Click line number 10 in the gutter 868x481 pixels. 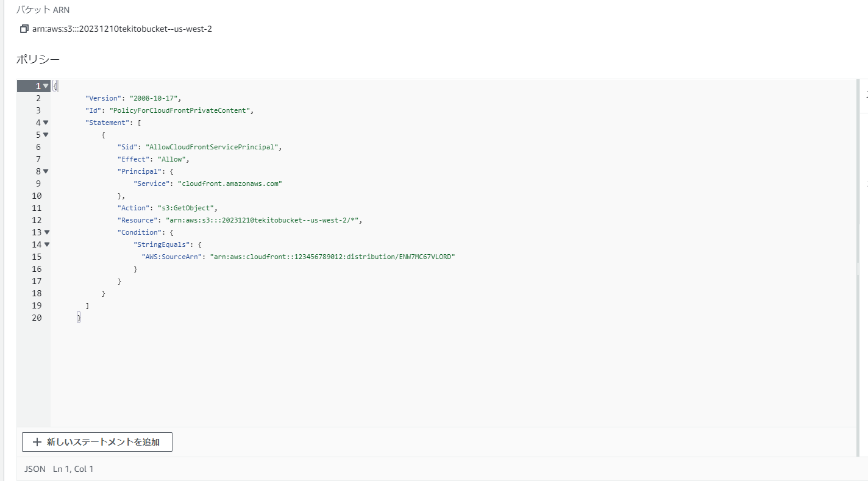(x=37, y=196)
